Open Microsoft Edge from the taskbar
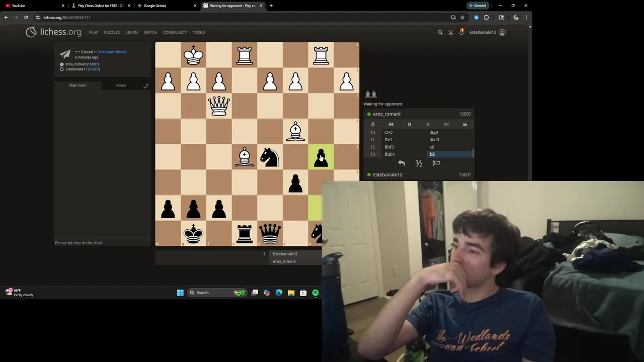This screenshot has height=362, width=644. (x=279, y=293)
